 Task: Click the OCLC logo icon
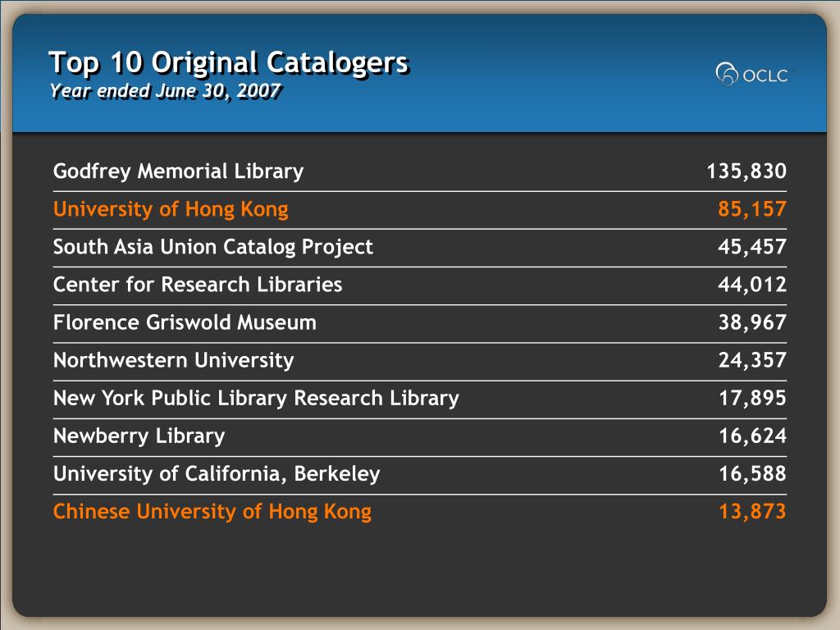[727, 74]
